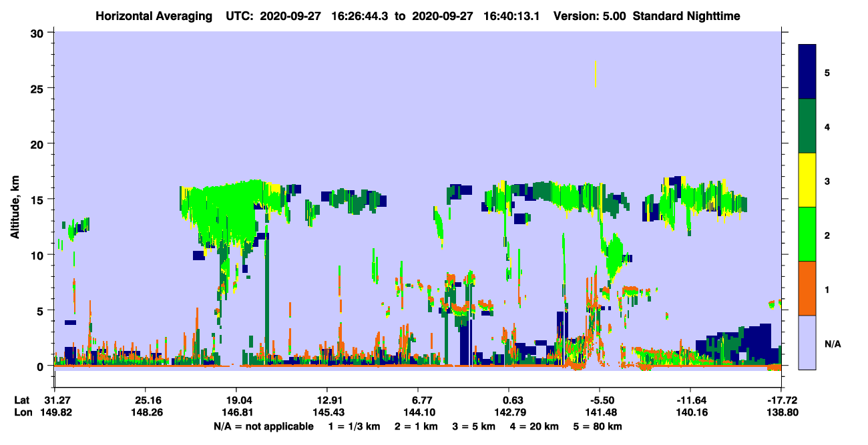Click the lavender N/A legend swatch

point(807,342)
